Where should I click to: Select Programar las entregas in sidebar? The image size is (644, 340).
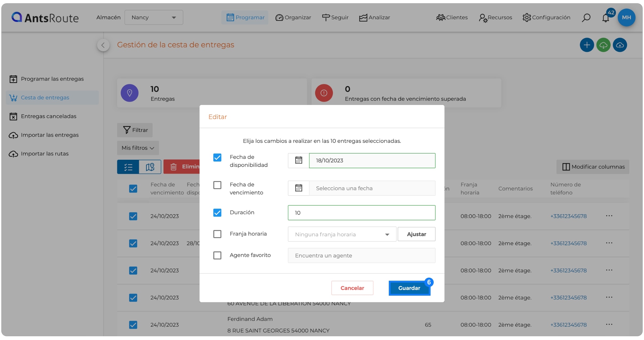pyautogui.click(x=52, y=79)
